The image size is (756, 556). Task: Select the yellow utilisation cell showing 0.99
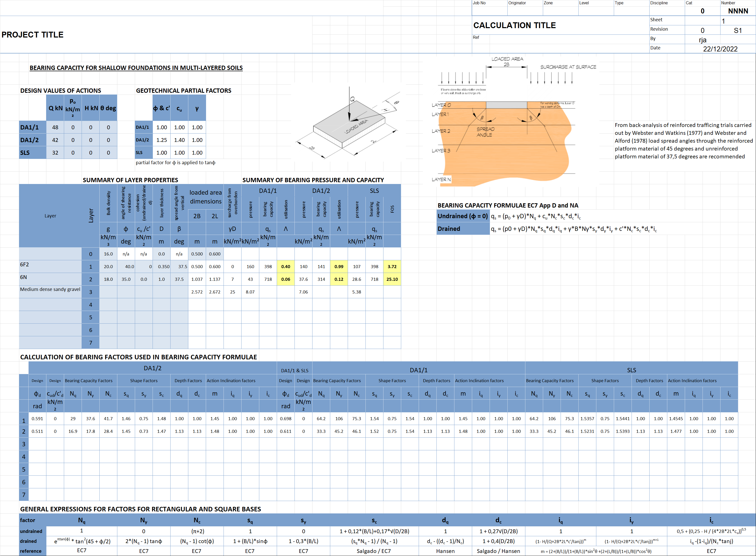coord(339,267)
